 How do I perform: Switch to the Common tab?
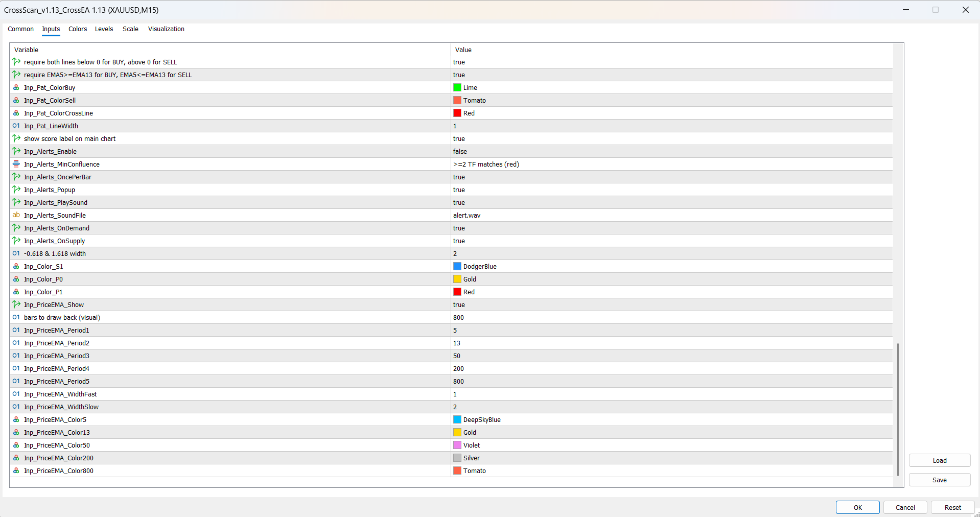pos(20,29)
